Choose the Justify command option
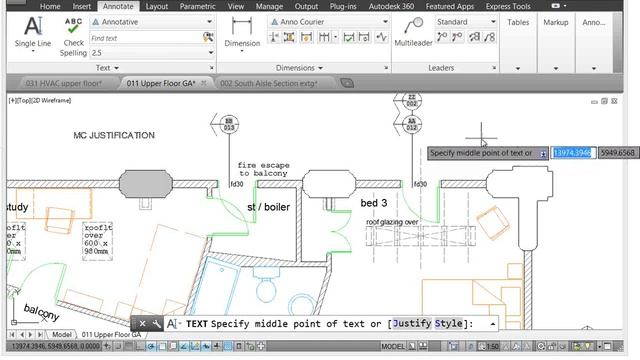640x360 pixels. click(x=412, y=324)
